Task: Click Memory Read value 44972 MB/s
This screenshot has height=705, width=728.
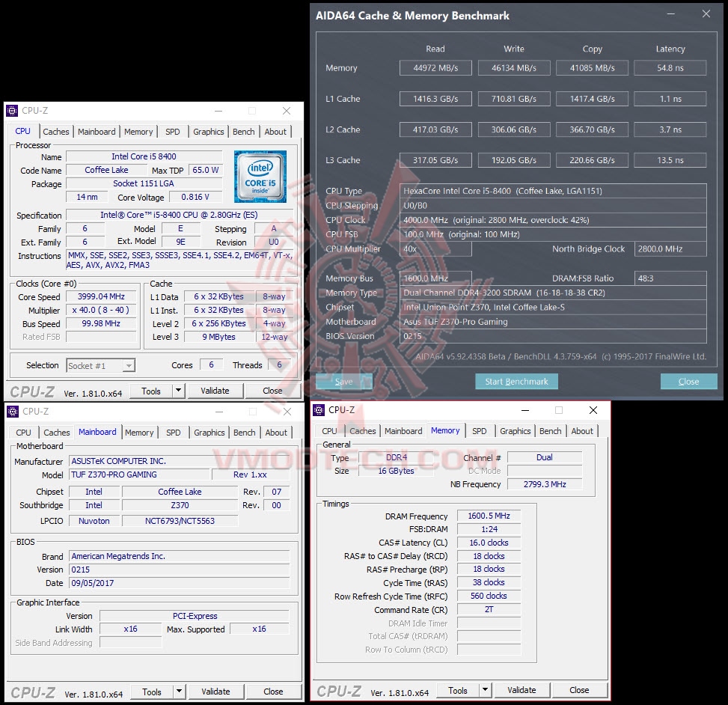Action: [435, 68]
